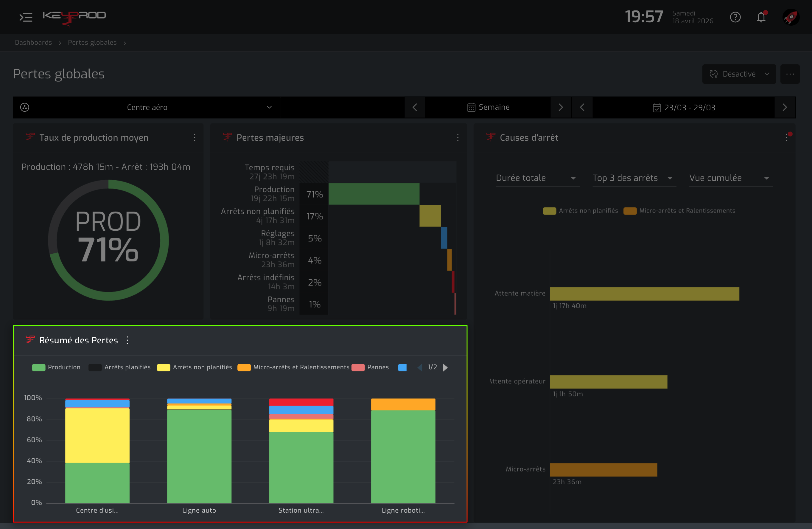This screenshot has width=812, height=529.
Task: Toggle the Production legend series
Action: tap(56, 367)
